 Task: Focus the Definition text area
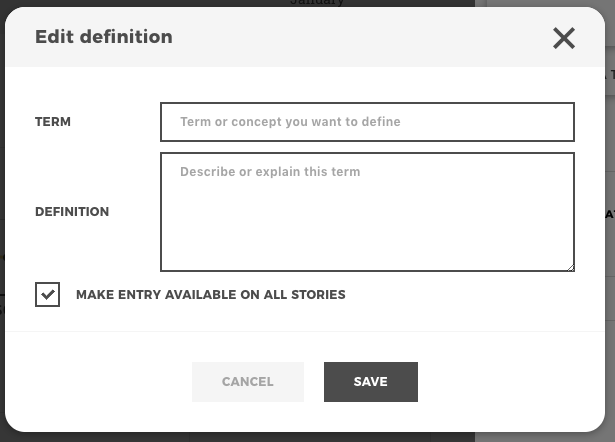point(367,212)
